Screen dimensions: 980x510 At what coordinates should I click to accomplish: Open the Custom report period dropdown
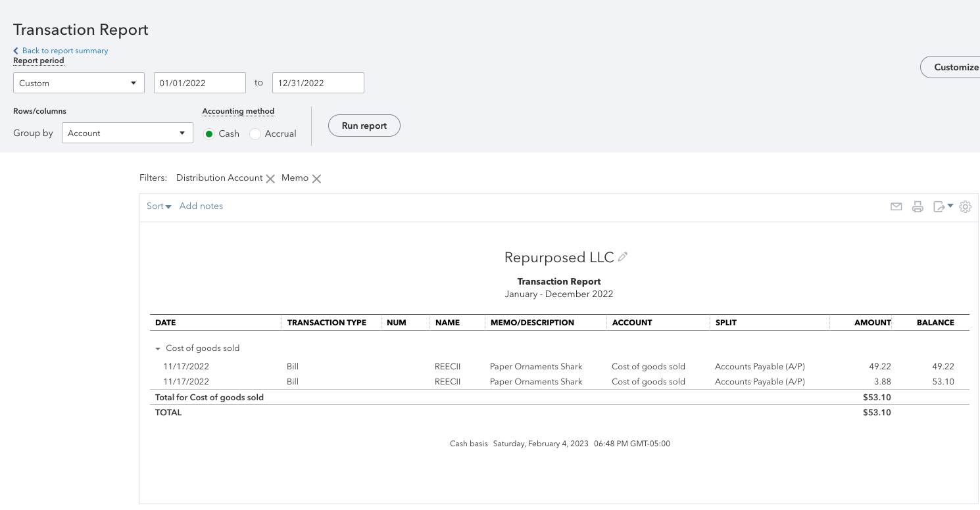tap(79, 83)
